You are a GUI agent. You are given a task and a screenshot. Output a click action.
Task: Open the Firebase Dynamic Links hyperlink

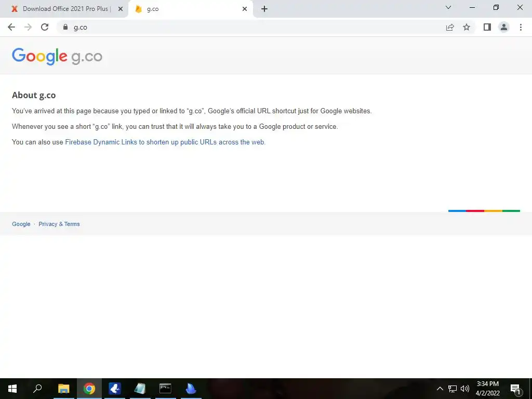tap(165, 142)
